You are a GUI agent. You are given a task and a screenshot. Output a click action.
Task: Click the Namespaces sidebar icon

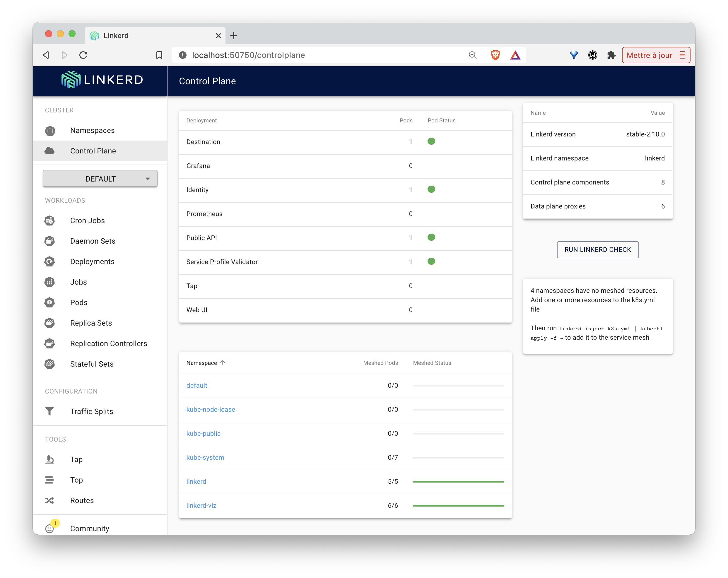coord(50,131)
